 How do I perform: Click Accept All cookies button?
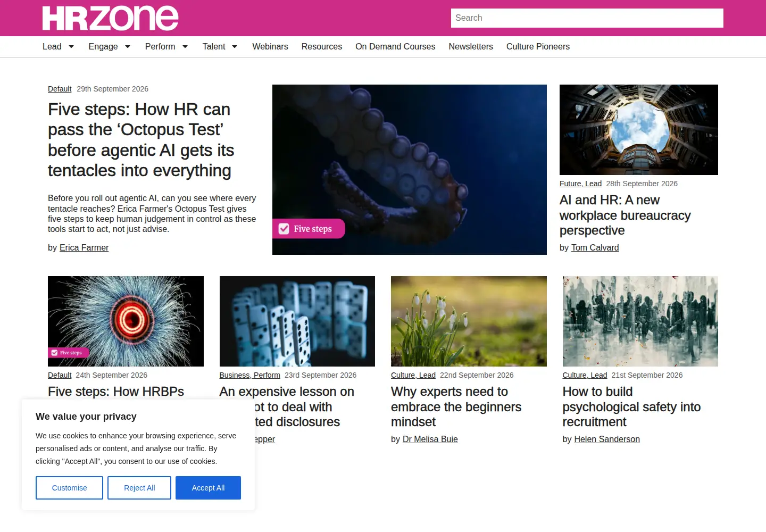(x=208, y=488)
